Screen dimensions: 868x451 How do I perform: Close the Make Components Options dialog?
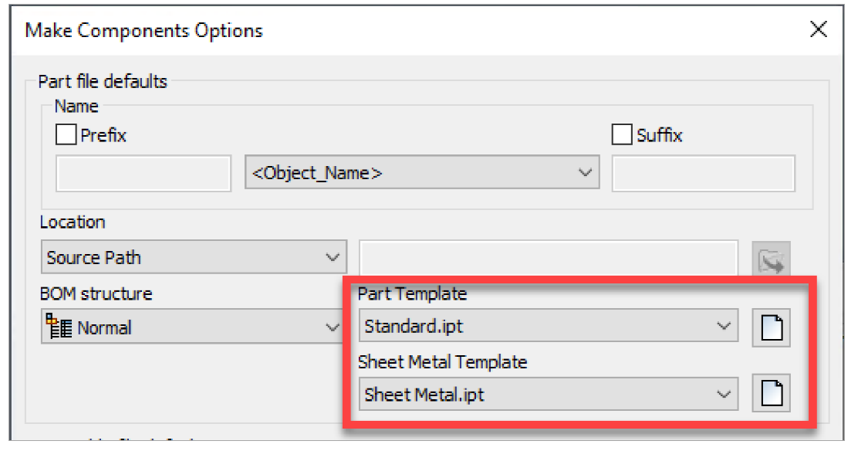click(x=819, y=30)
